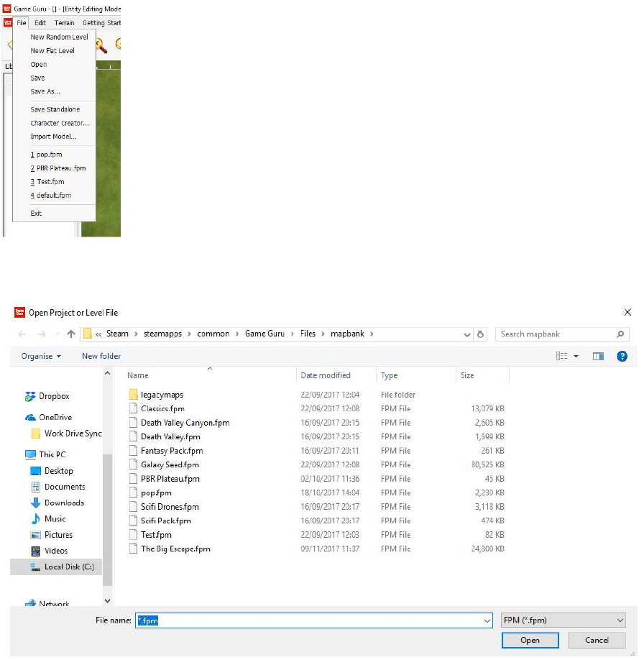Viewport: 644px width, 660px height.
Task: Open the Terrain menu
Action: 64,23
